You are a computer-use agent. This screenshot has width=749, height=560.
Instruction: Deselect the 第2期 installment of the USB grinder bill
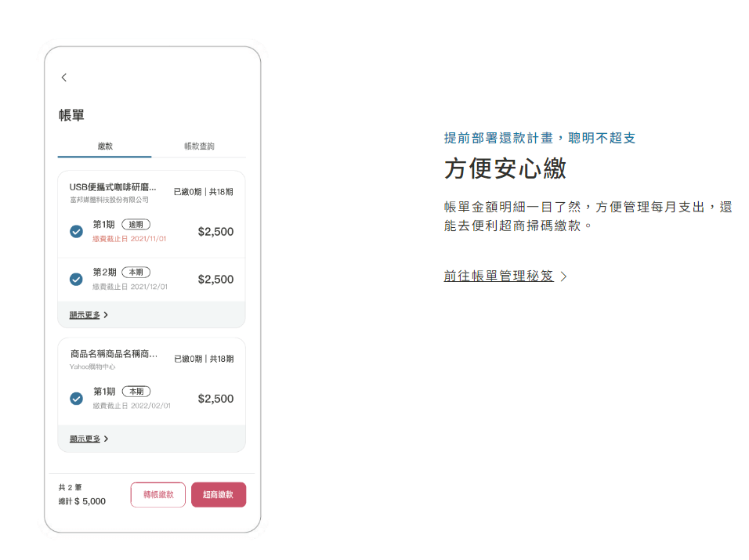coord(75,280)
